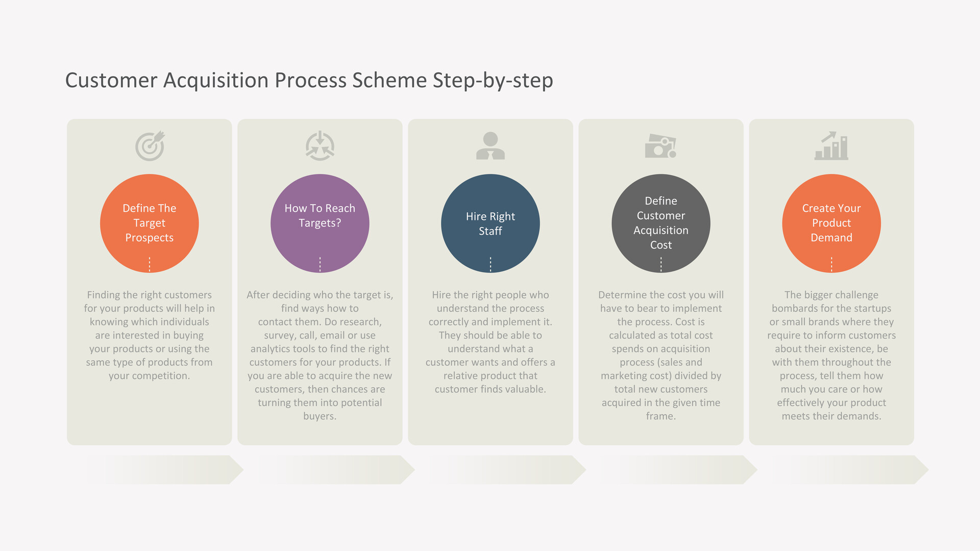
Task: Click the slide title Customer Acquisition Process
Action: tap(309, 81)
